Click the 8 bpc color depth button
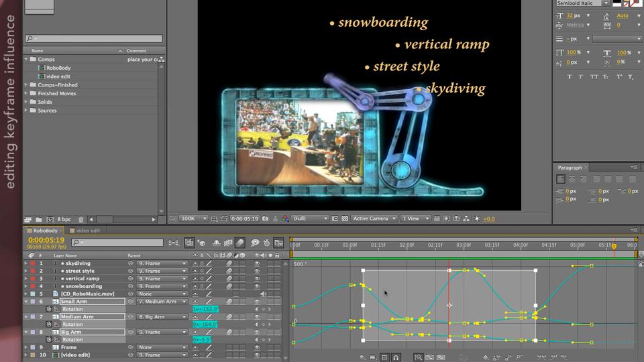644x362 pixels. [64, 220]
